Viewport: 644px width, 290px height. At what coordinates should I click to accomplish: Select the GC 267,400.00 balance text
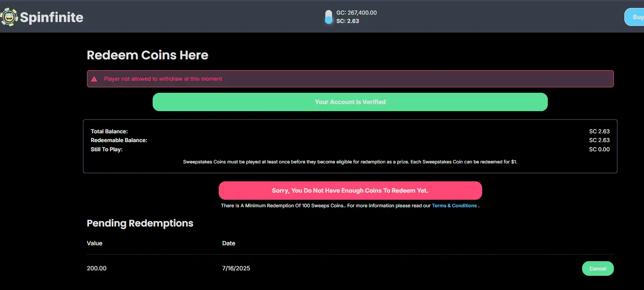coord(356,13)
